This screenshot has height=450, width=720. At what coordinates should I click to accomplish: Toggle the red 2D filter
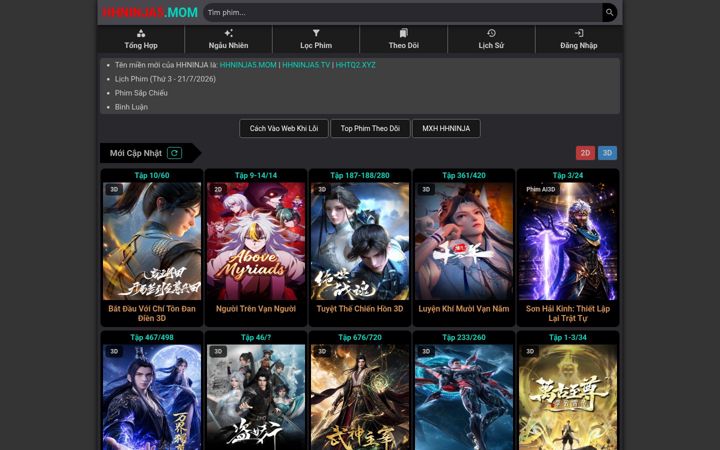pyautogui.click(x=585, y=153)
